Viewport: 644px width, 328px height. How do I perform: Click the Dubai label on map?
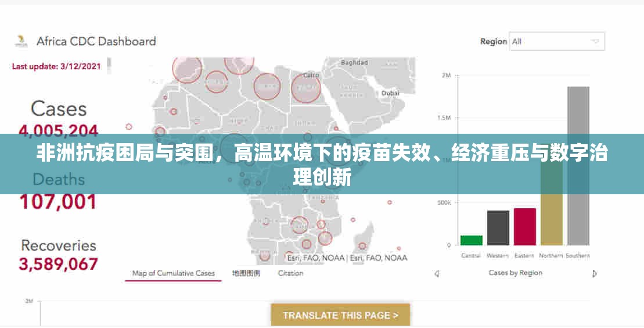[390, 94]
